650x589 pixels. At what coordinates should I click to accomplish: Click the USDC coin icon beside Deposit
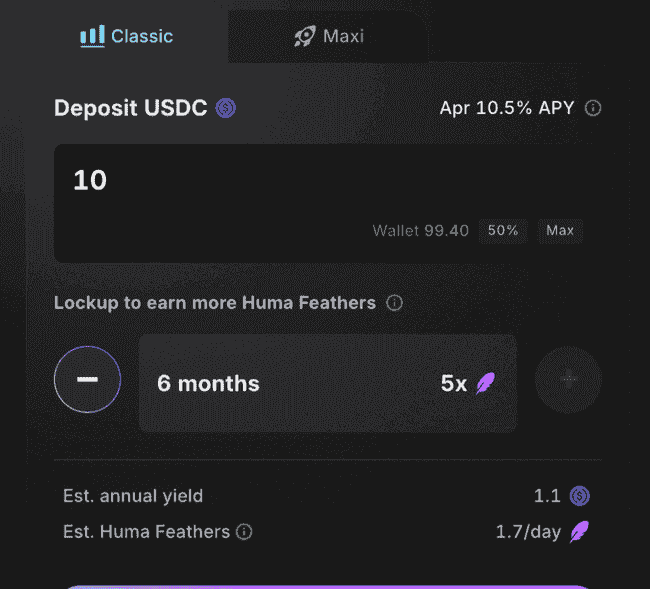[x=226, y=108]
